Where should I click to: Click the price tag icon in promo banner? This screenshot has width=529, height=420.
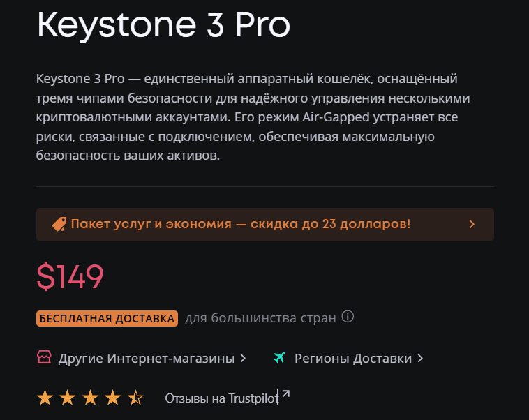pos(59,224)
